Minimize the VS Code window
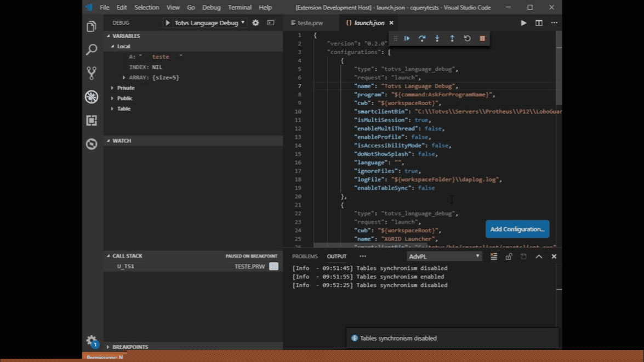Screen dimensions: 644x362 tap(508, 7)
